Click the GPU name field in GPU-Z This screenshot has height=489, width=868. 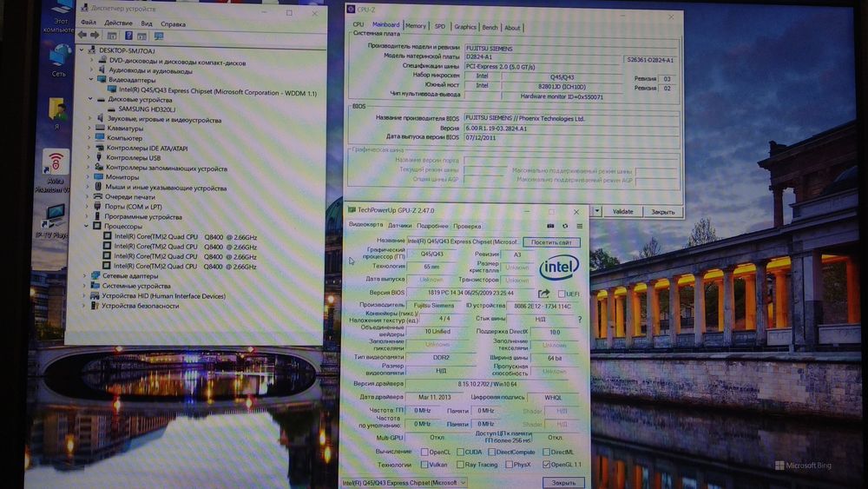pos(464,242)
